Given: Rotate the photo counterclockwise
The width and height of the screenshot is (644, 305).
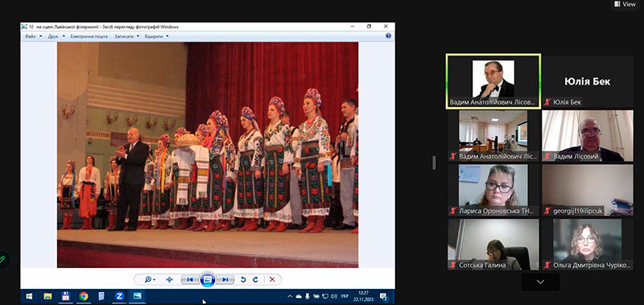Looking at the screenshot, I should (x=243, y=279).
